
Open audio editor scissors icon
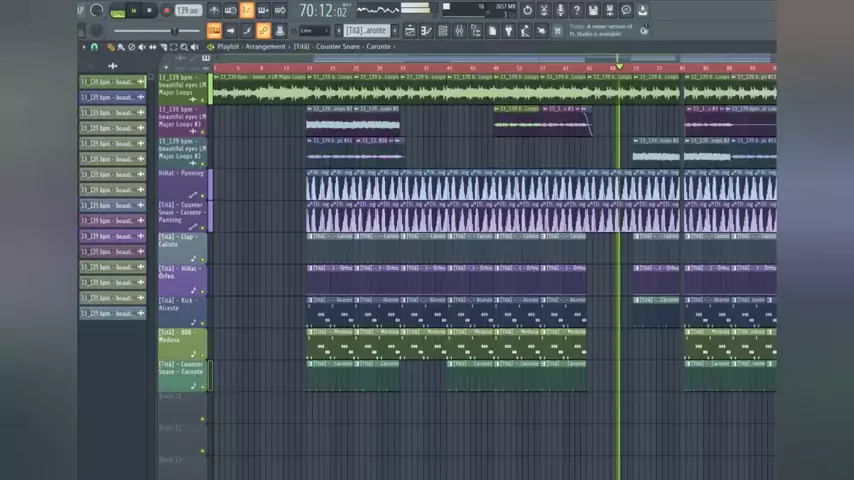544,10
